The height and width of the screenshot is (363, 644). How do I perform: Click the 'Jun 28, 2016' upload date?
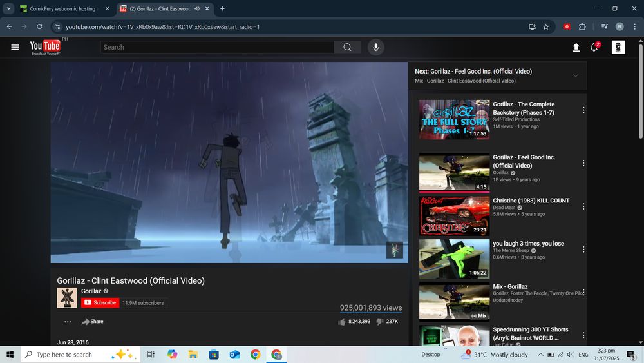pos(73,342)
